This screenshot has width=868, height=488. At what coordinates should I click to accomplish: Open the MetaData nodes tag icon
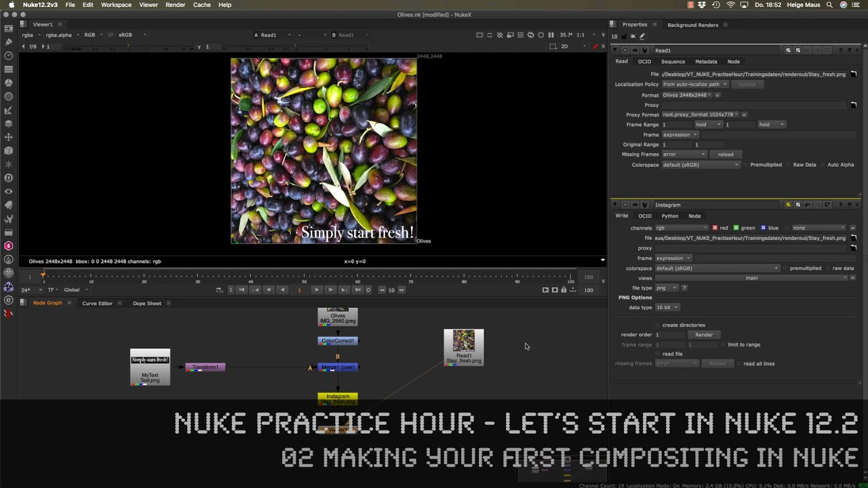click(x=9, y=205)
